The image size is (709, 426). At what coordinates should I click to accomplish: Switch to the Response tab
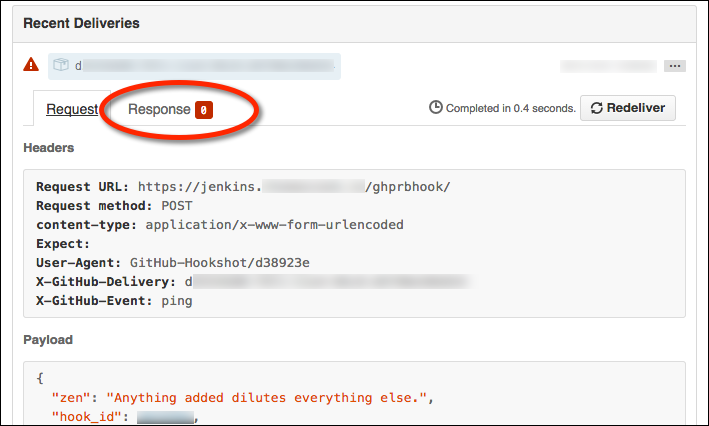coord(159,109)
